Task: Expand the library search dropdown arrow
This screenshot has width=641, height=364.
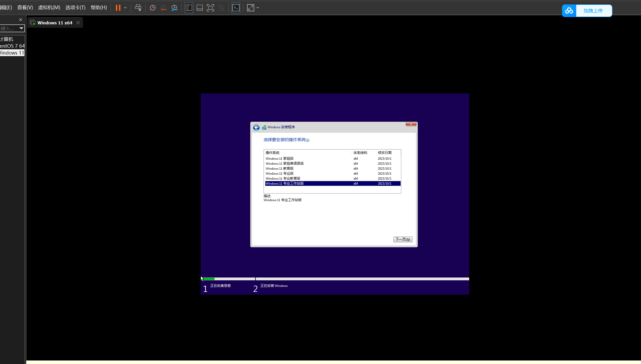Action: click(21, 28)
